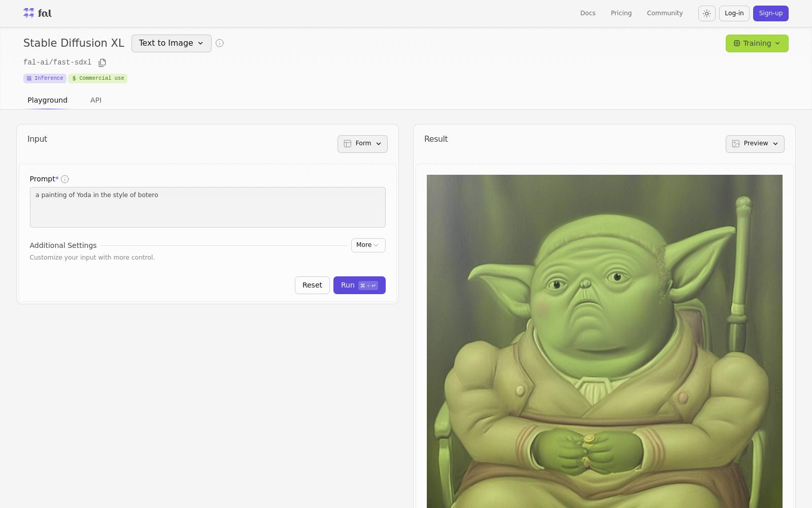Image resolution: width=812 pixels, height=508 pixels.
Task: Open Docs in the navigation
Action: (588, 13)
